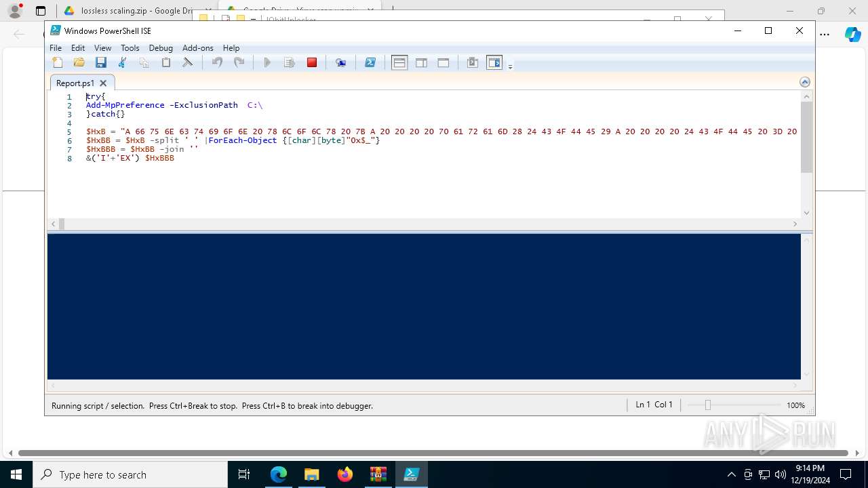Paste from clipboard using Paste icon
868x488 pixels.
(x=165, y=62)
